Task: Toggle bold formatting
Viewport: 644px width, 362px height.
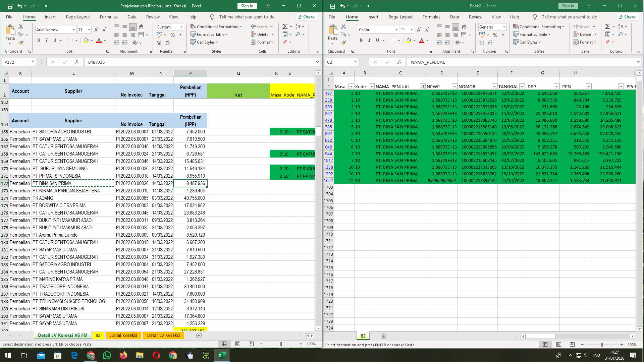Action: (38, 40)
